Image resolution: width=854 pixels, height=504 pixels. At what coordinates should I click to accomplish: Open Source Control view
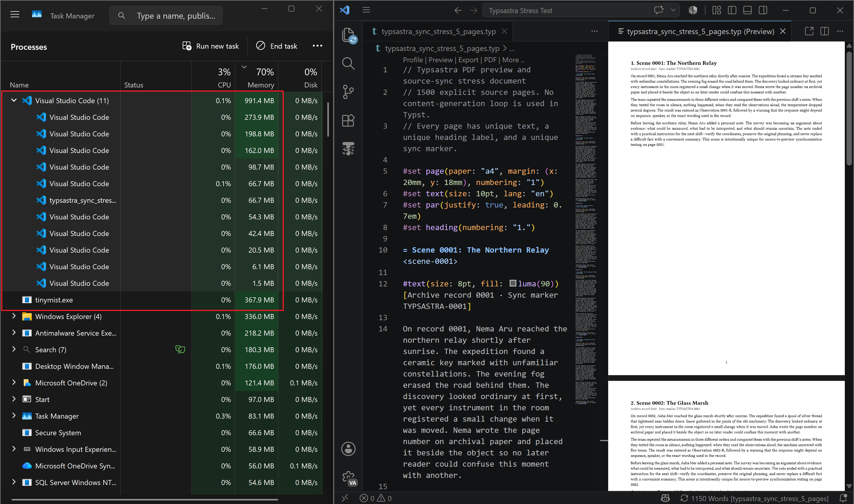pyautogui.click(x=348, y=92)
